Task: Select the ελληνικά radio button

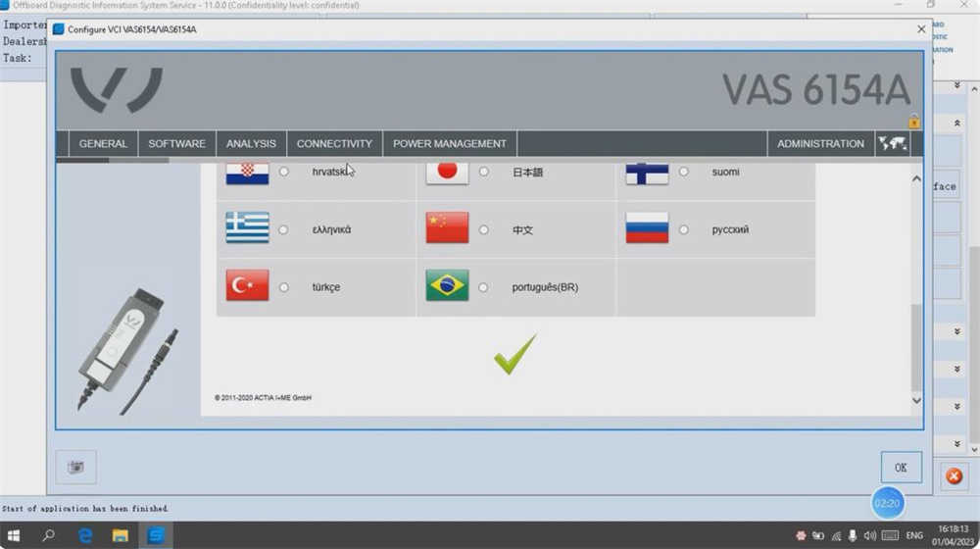Action: coord(284,230)
